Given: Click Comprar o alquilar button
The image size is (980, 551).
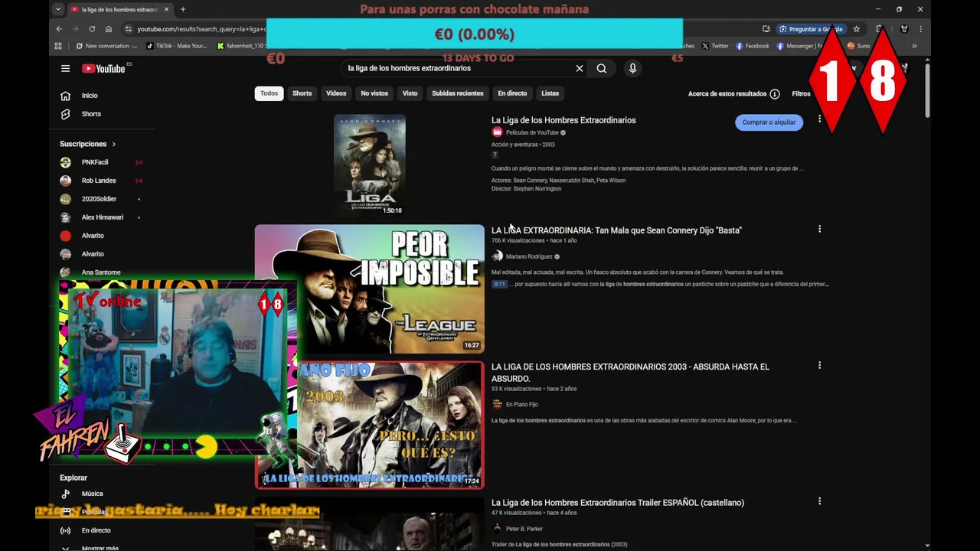Looking at the screenshot, I should pyautogui.click(x=769, y=122).
